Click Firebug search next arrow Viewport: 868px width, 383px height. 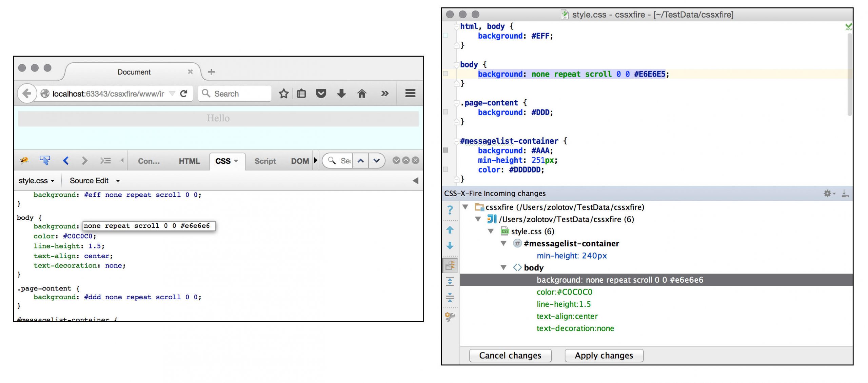pos(376,161)
